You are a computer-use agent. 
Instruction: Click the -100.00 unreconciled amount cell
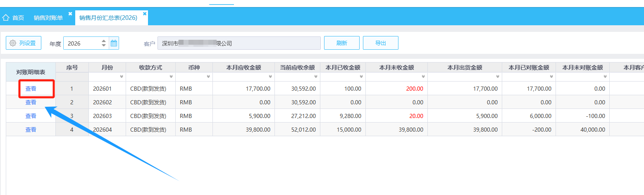coord(582,116)
